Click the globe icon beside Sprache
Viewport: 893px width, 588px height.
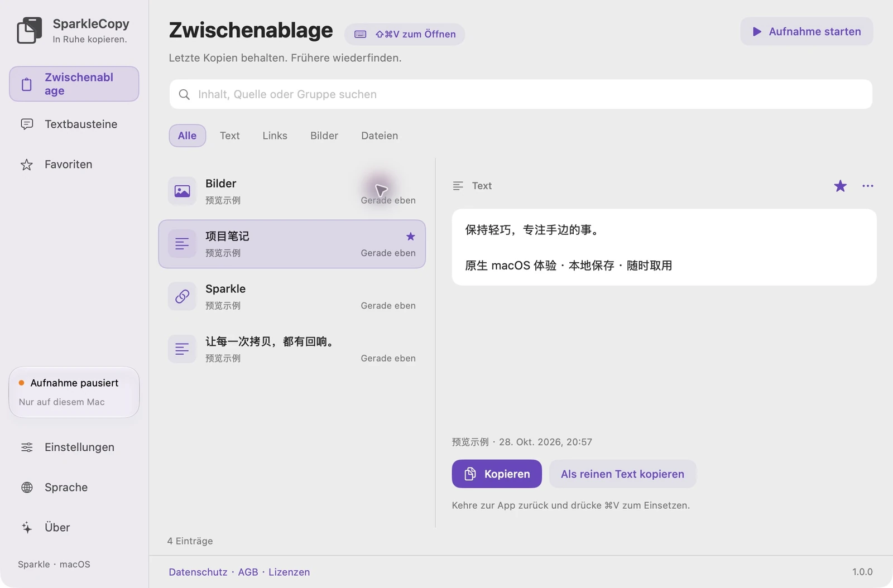pyautogui.click(x=27, y=488)
